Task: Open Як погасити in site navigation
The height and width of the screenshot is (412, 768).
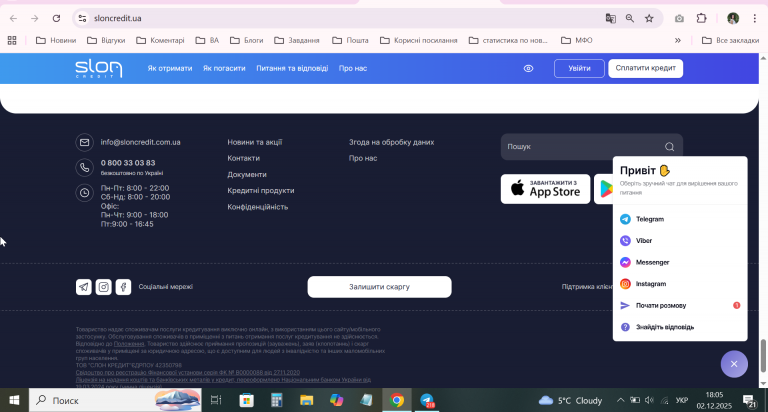Action: tap(224, 69)
